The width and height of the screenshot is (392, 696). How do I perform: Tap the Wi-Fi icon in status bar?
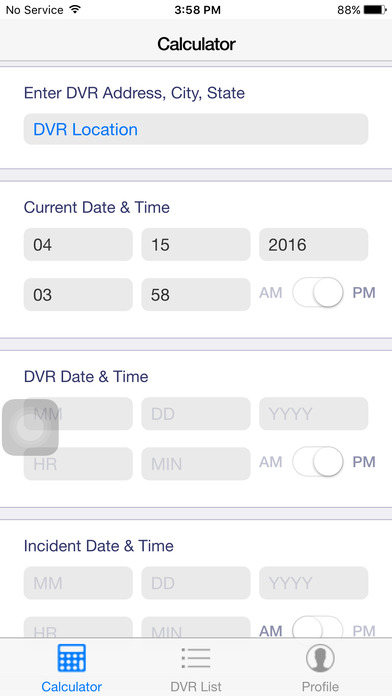tap(75, 9)
